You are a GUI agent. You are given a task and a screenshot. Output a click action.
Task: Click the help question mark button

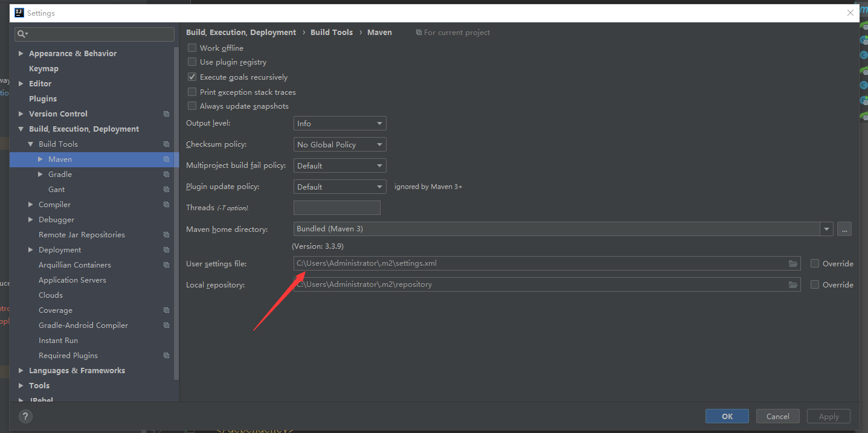[25, 416]
